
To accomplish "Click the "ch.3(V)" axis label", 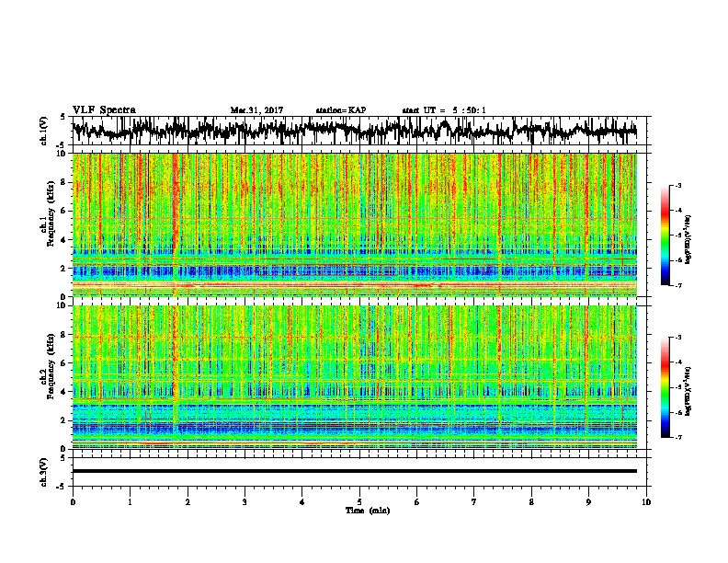I will tap(44, 472).
